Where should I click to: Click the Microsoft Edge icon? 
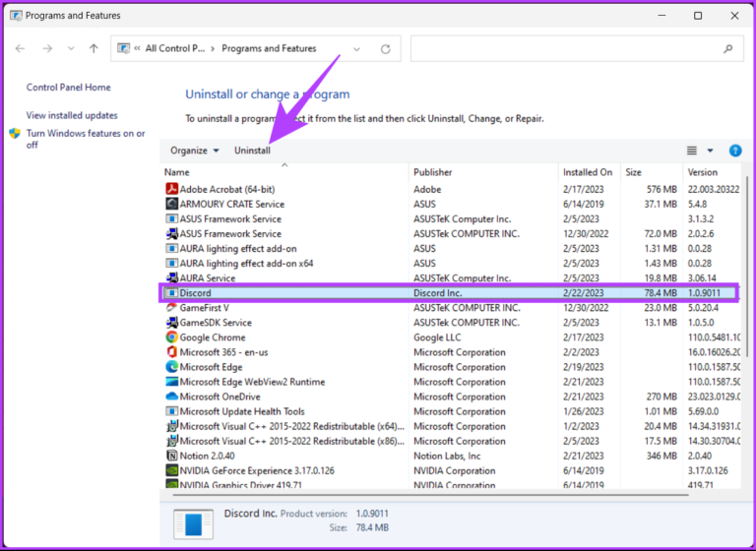[x=171, y=367]
